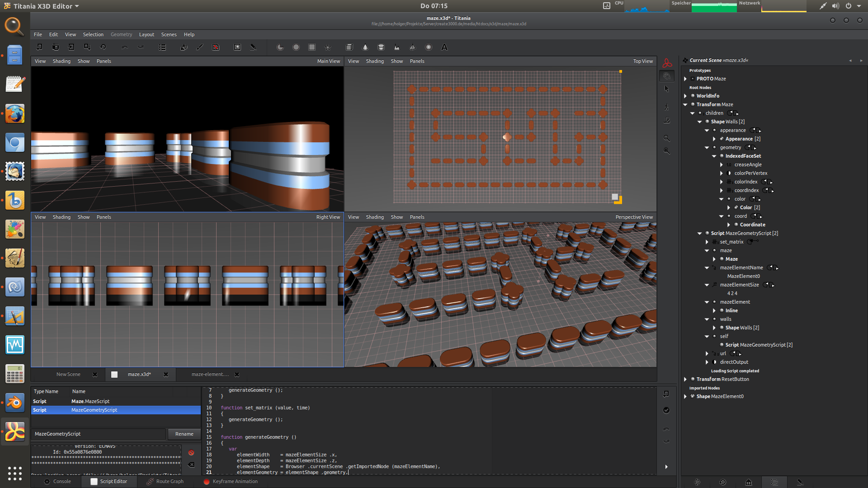Click the cone primitive toolbar icon
The height and width of the screenshot is (488, 868).
[x=365, y=47]
